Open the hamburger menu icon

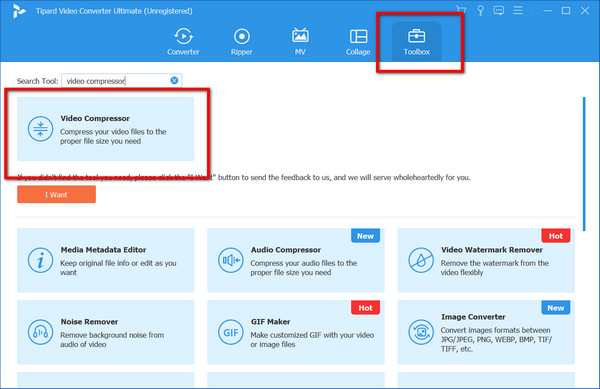518,10
